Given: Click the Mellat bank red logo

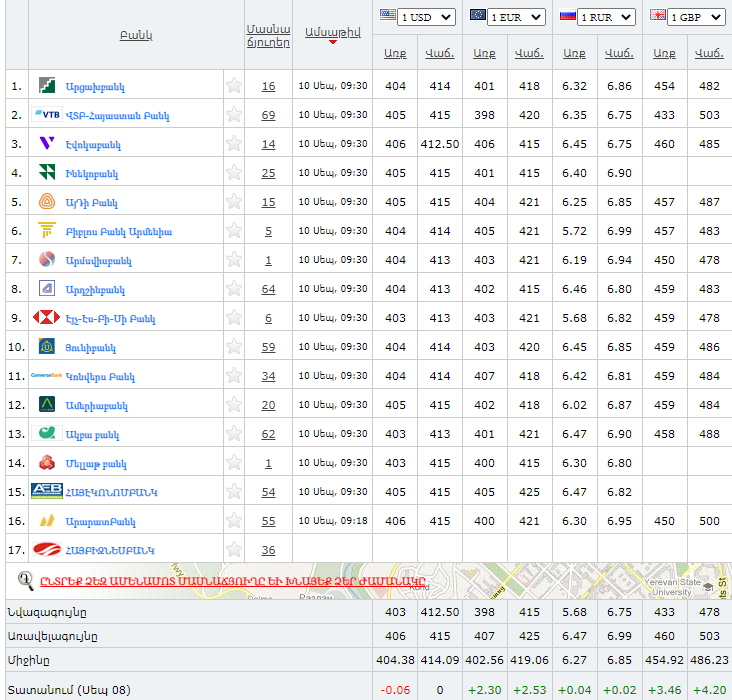Looking at the screenshot, I should (47, 462).
